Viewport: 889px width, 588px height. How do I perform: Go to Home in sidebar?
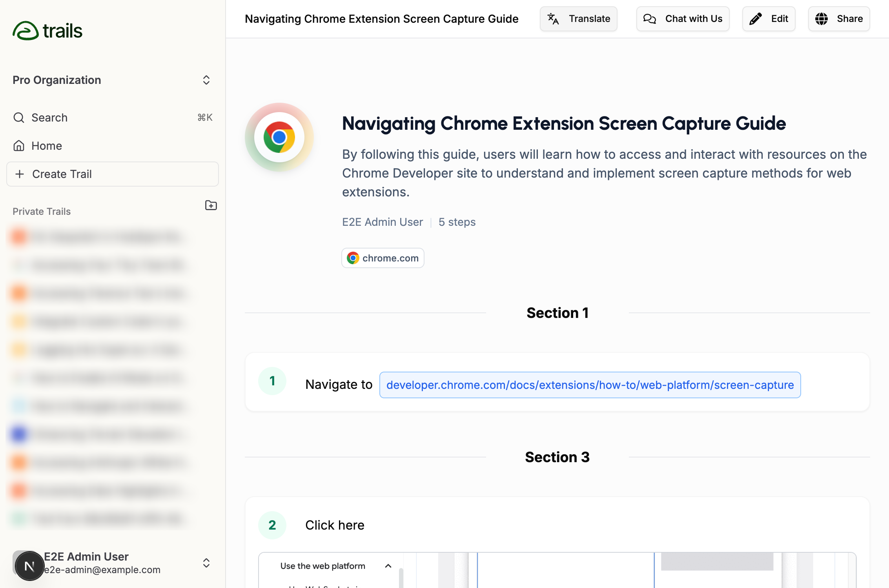112,146
